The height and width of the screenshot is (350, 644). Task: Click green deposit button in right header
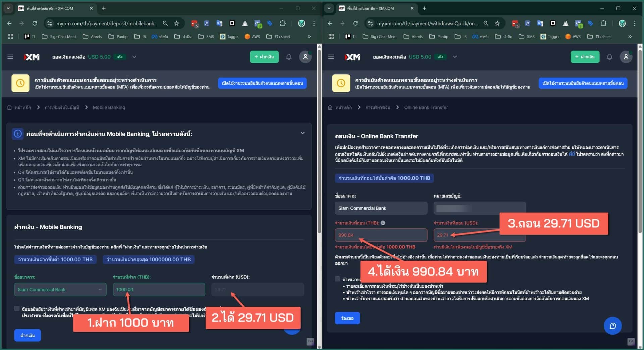[585, 57]
